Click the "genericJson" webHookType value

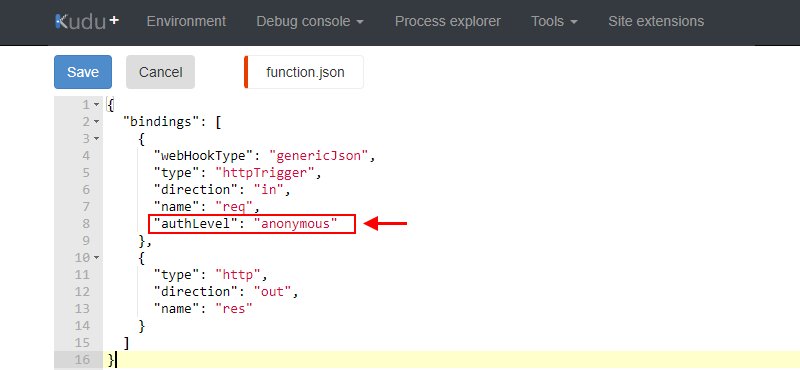pyautogui.click(x=319, y=156)
